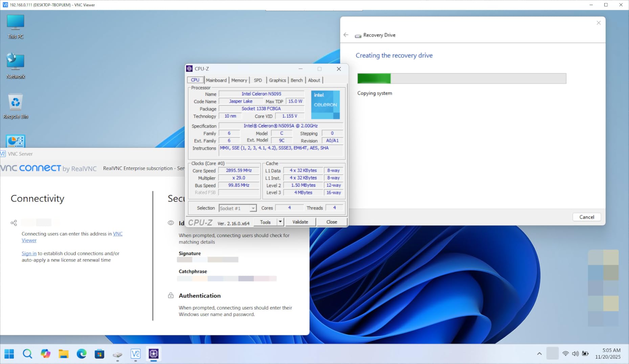Switch to Recovery Drive taskbar icon
Viewport: 629px width, 364px height.
(x=117, y=354)
